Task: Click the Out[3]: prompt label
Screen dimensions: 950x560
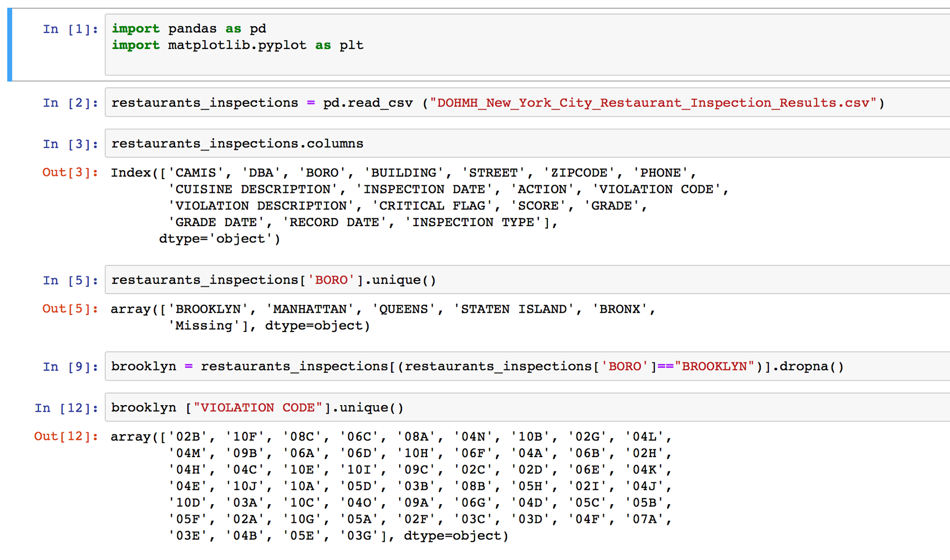Action: pyautogui.click(x=70, y=172)
